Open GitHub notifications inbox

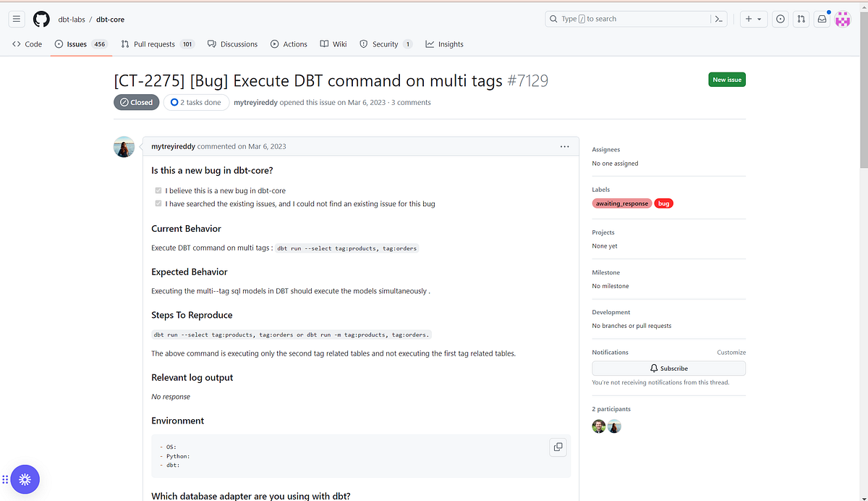821,18
